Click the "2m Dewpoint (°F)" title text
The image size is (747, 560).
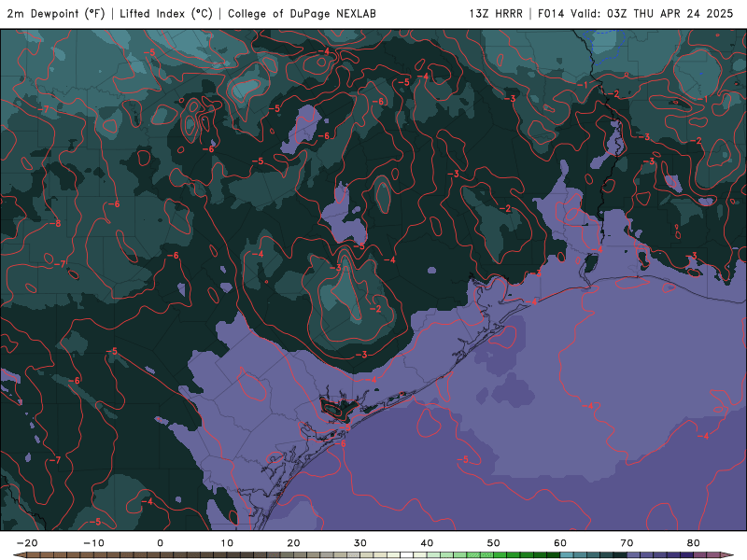click(56, 14)
